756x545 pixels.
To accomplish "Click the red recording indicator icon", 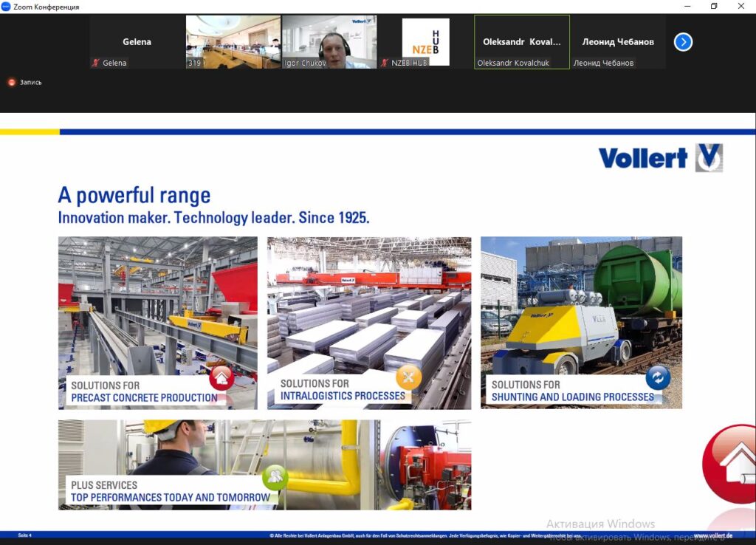I will [12, 83].
